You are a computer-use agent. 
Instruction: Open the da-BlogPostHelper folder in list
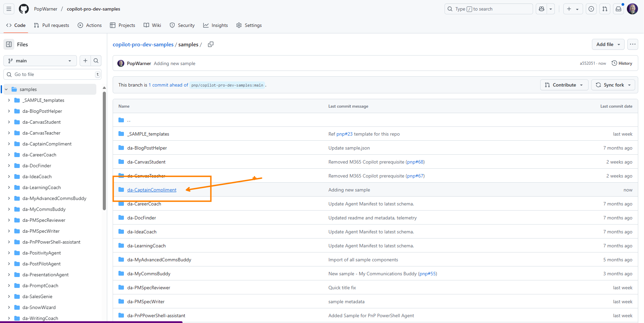point(147,148)
